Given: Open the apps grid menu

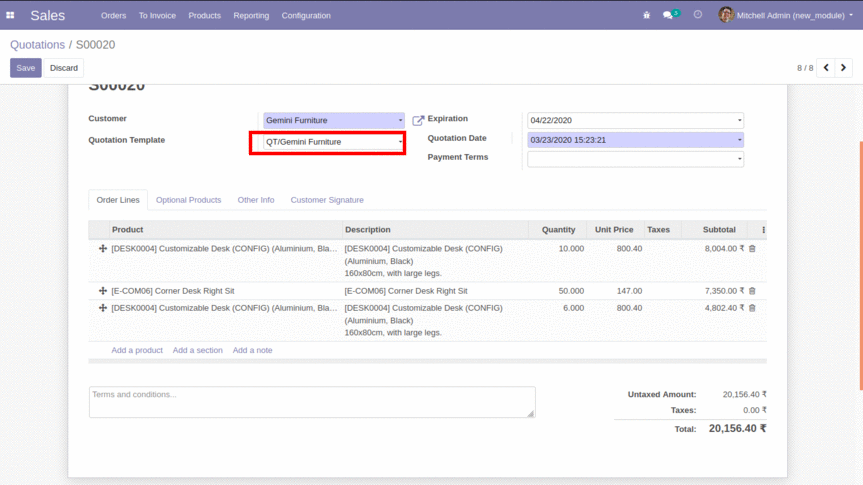Looking at the screenshot, I should click(11, 16).
